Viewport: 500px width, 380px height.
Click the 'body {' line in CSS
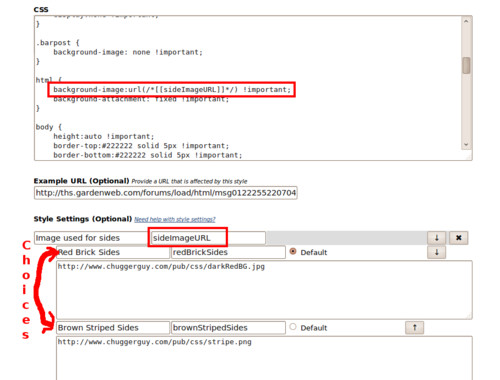49,127
